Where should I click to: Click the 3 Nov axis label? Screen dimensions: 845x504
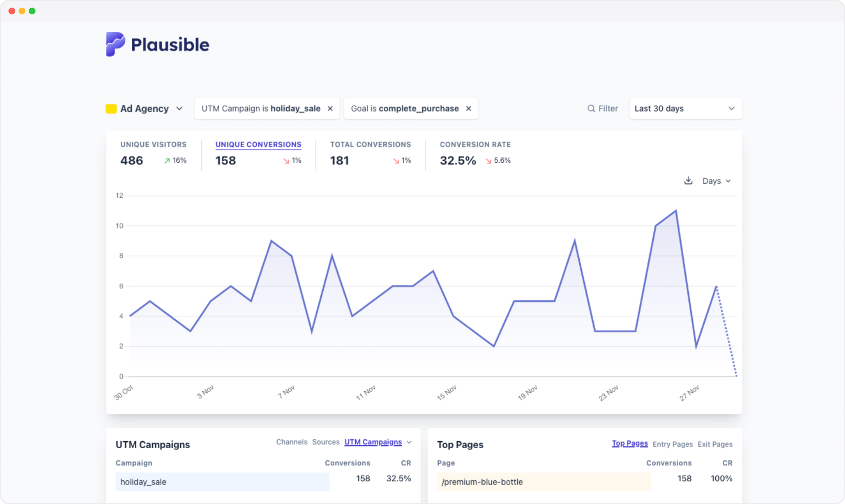[x=205, y=392]
